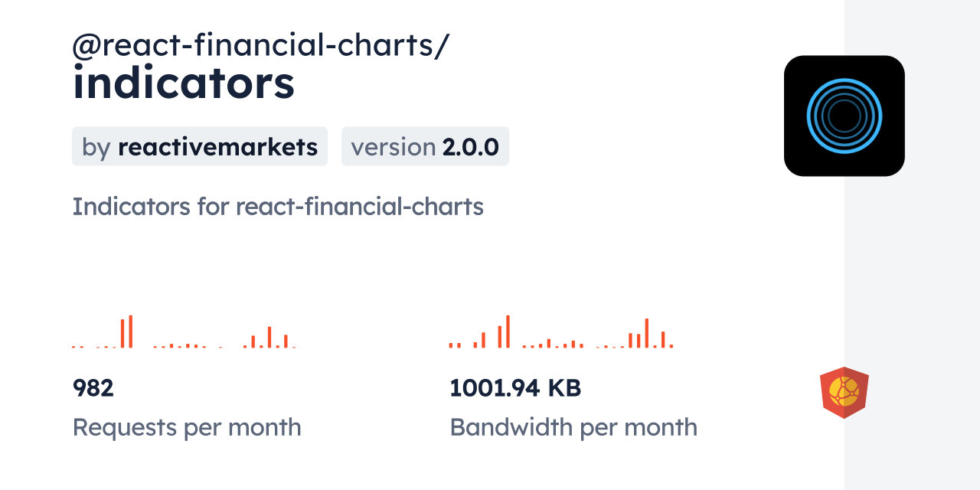Select the "Bandwidth per month" label
This screenshot has width=980, height=490.
point(573,427)
